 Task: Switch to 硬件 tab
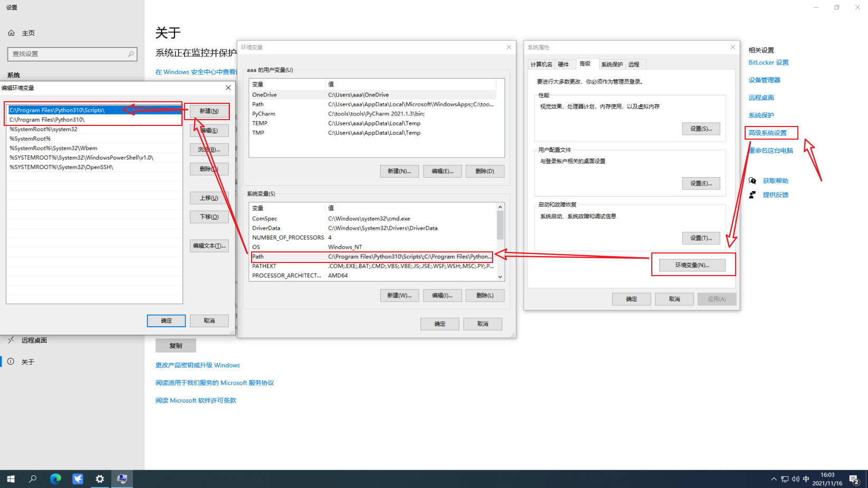click(x=563, y=64)
